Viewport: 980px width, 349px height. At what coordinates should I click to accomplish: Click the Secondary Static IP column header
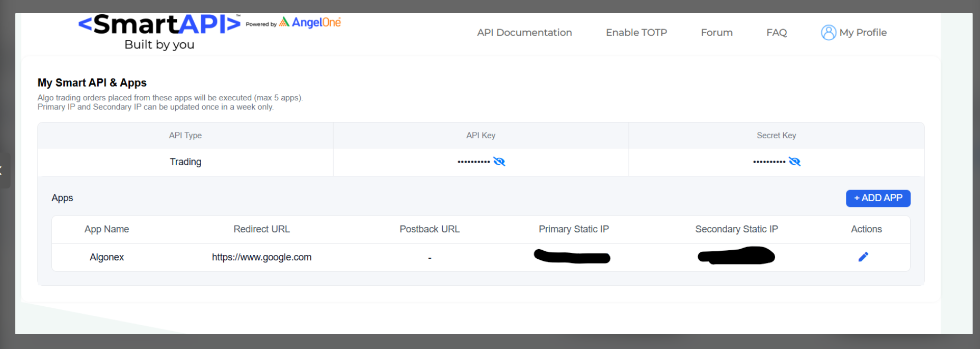tap(736, 229)
